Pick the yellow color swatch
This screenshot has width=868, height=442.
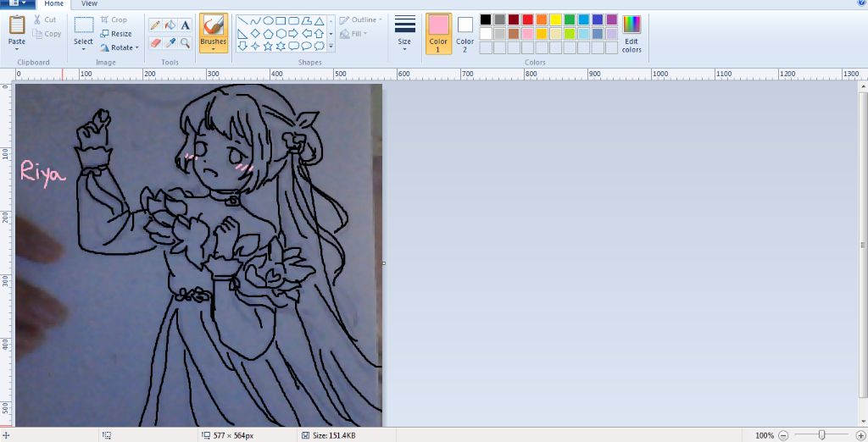tap(556, 20)
